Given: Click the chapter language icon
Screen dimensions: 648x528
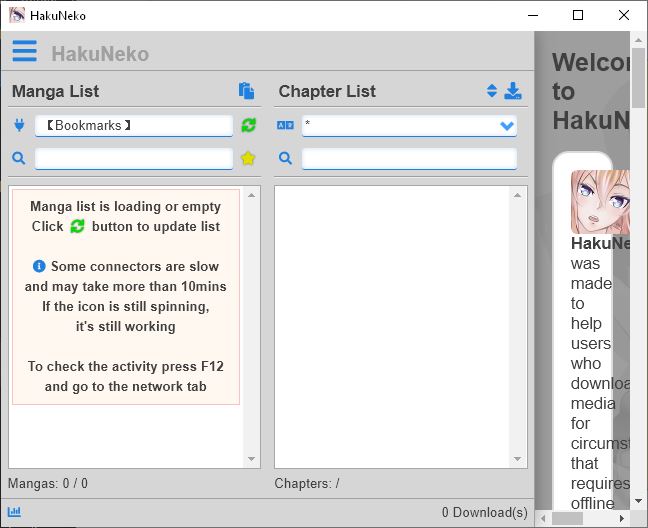Looking at the screenshot, I should point(285,125).
